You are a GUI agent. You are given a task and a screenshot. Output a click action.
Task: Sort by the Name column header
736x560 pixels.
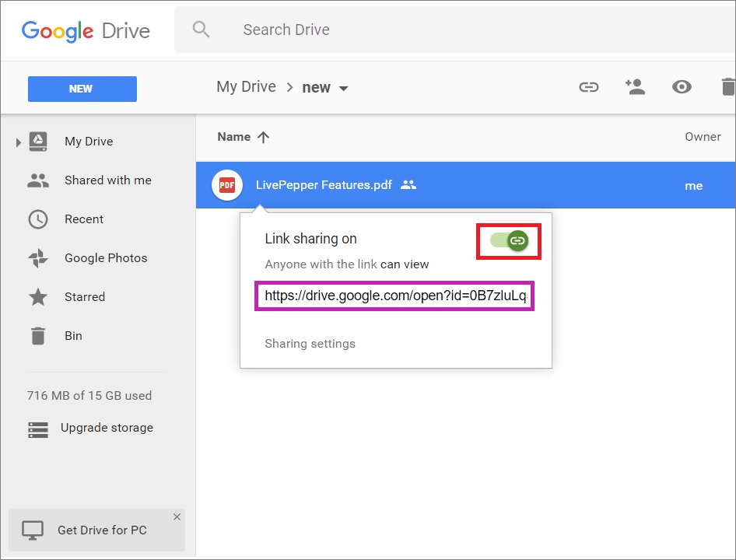coord(233,137)
